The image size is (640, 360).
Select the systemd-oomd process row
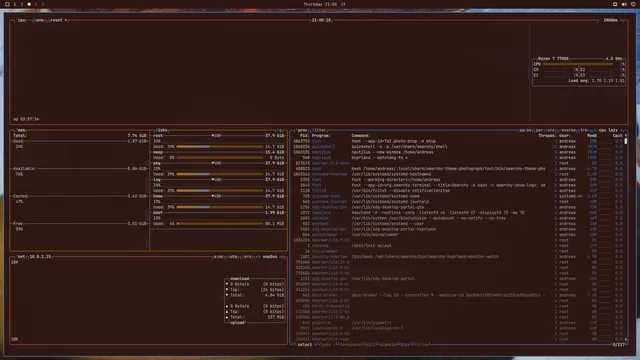click(x=458, y=196)
